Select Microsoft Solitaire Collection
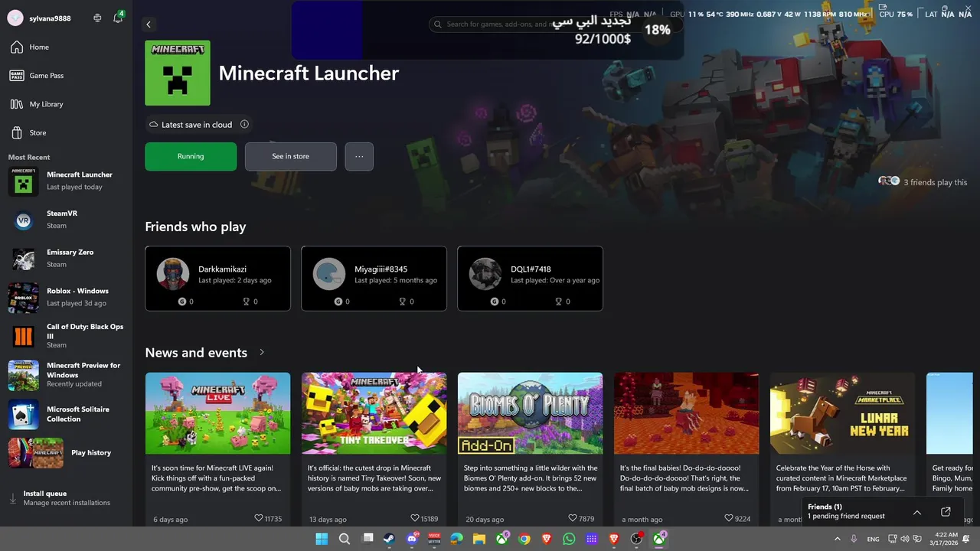Viewport: 980px width, 551px height. coord(66,414)
